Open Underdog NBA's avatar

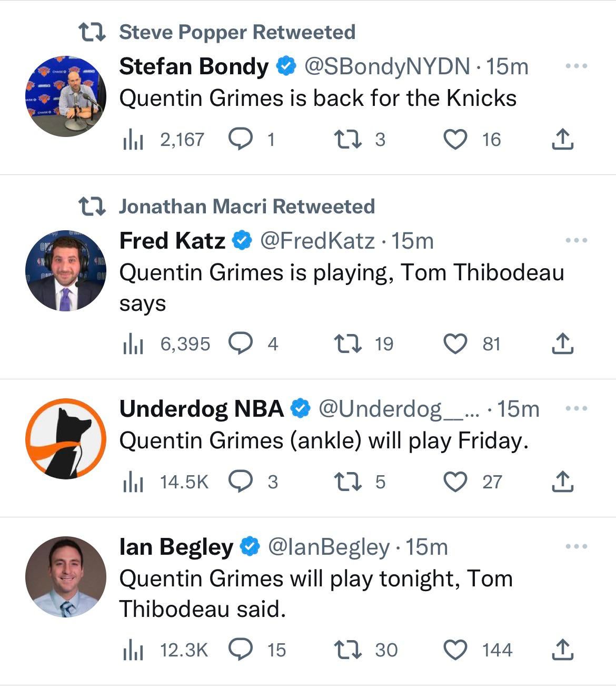coord(66,439)
